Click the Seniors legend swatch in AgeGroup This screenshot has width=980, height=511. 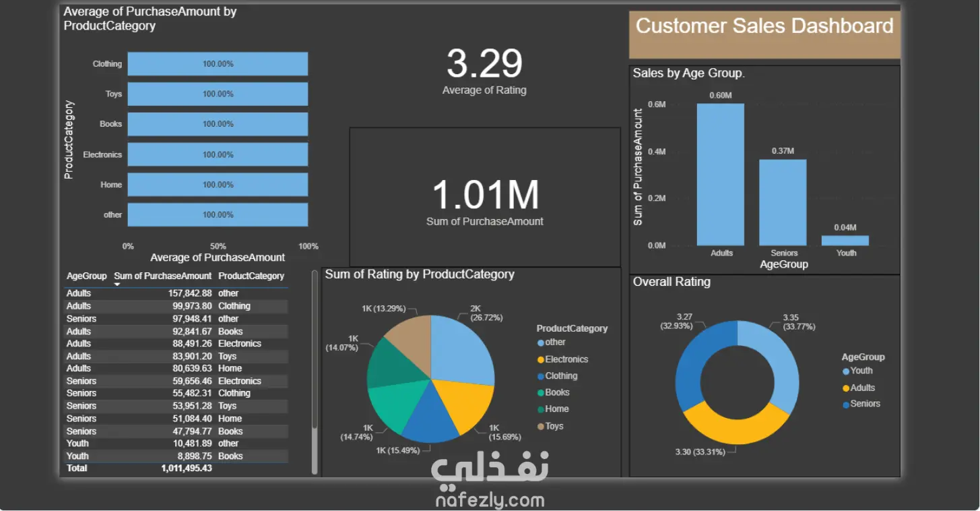[x=846, y=404]
